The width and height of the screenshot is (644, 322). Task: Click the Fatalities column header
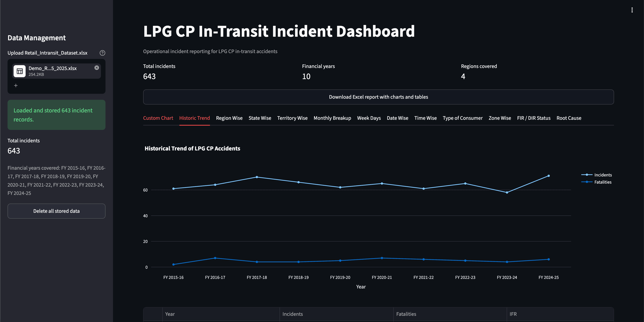pos(450,314)
